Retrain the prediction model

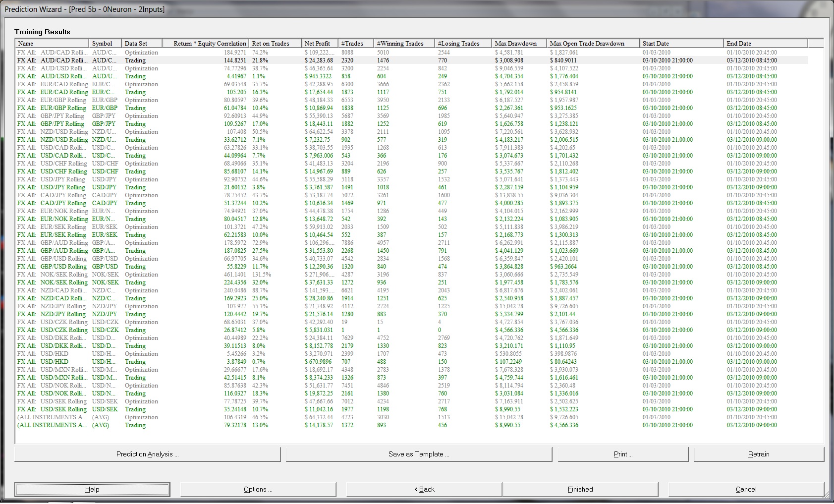(x=759, y=454)
